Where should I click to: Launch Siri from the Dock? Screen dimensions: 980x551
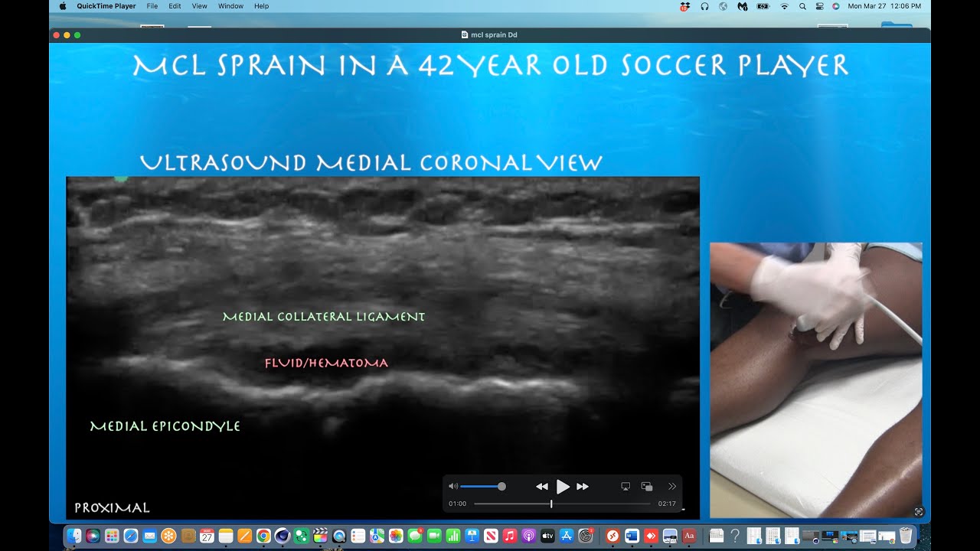pos(93,536)
